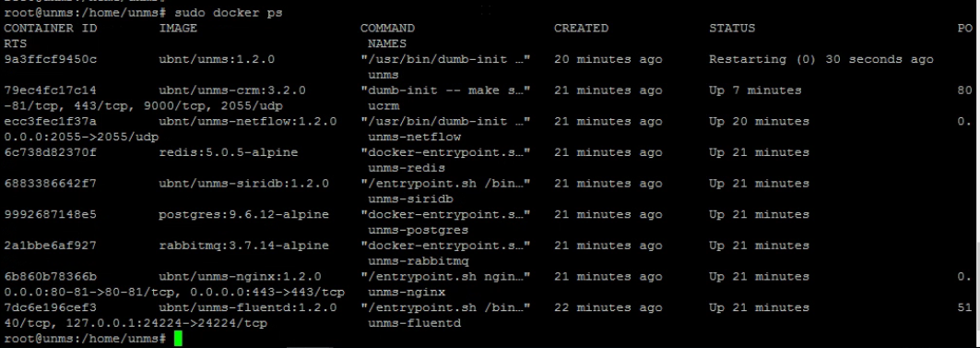Click the postgres:9.6.12-alpine image entry
This screenshot has width=980, height=348.
point(243,214)
